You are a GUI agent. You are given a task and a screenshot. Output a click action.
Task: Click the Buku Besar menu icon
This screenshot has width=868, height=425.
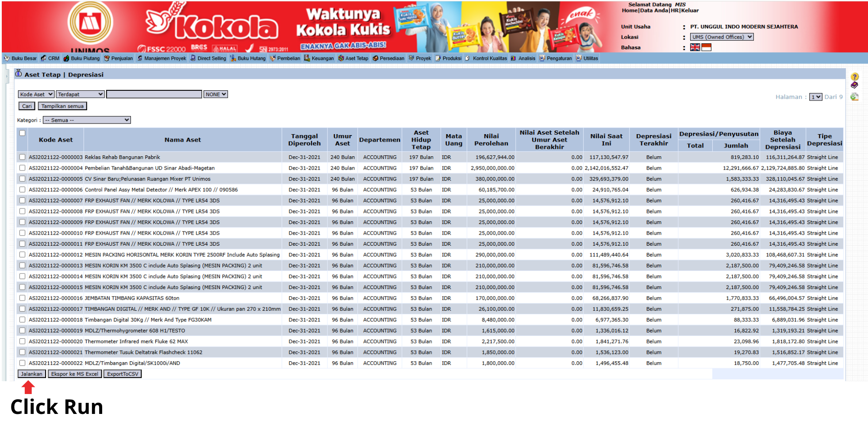click(x=7, y=58)
